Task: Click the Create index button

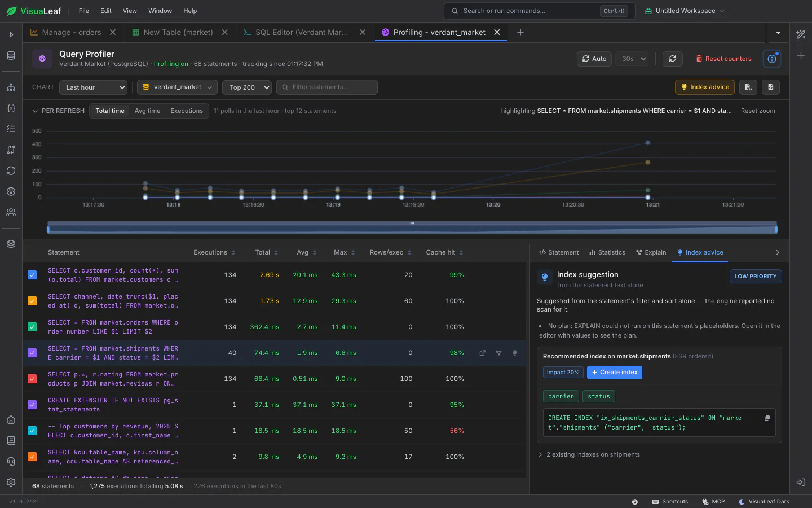Action: pyautogui.click(x=615, y=373)
